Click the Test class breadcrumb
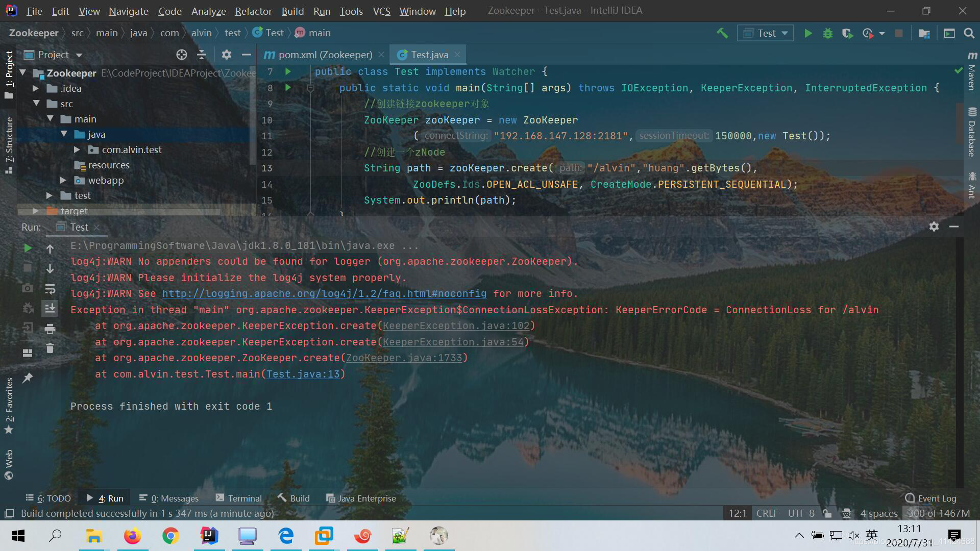This screenshot has width=980, height=551. pyautogui.click(x=268, y=33)
